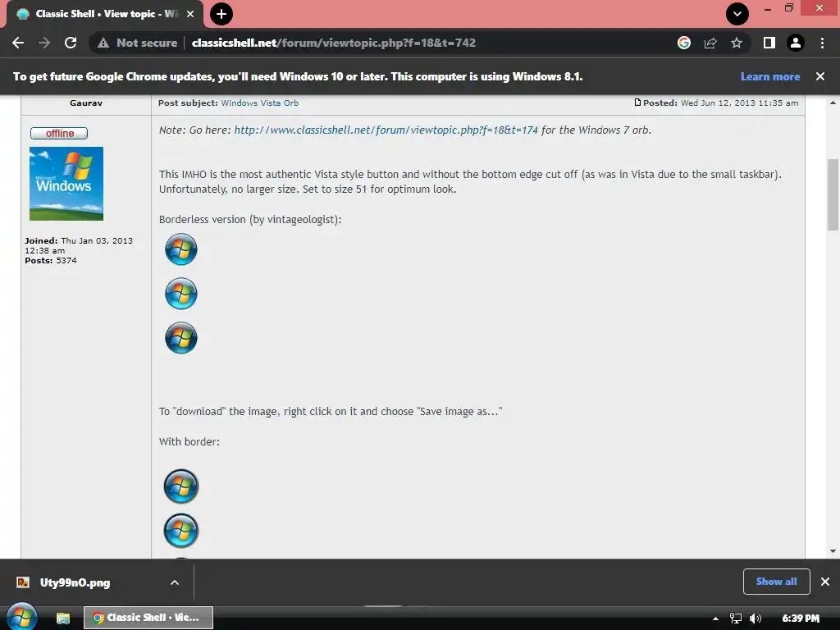Click the Windows Vista Orb post subject
Screen dimensions: 840x630
tap(260, 103)
